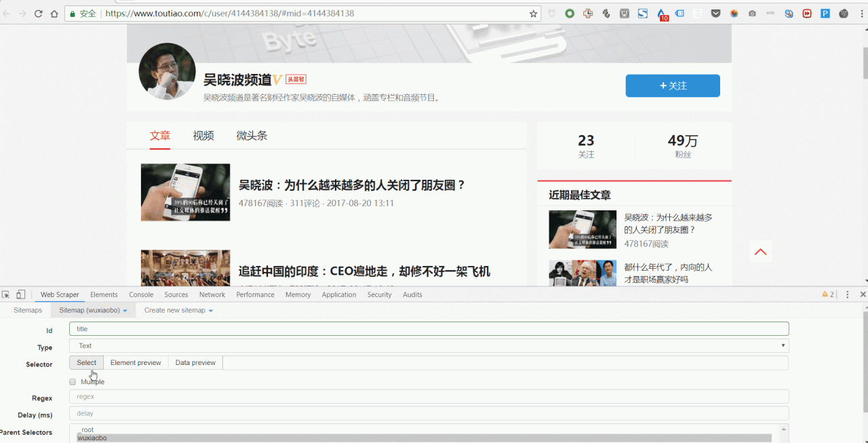This screenshot has width=868, height=443.
Task: Open the blue P extension icon
Action: [825, 14]
